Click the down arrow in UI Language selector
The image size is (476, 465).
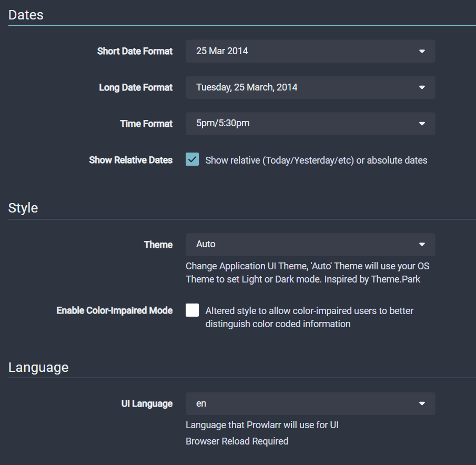point(422,403)
